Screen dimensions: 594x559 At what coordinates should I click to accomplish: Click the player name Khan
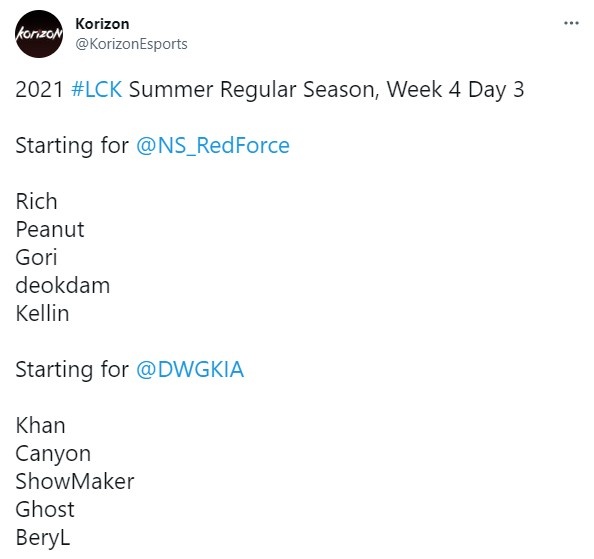[x=41, y=426]
